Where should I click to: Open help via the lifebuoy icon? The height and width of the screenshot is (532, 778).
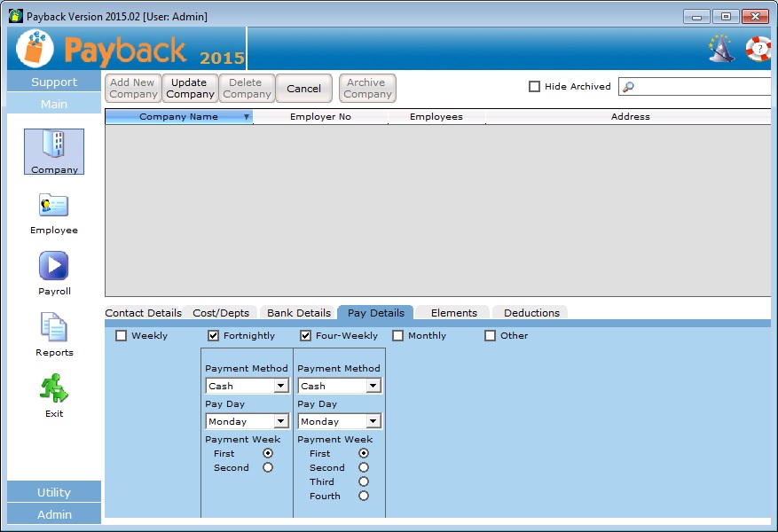pyautogui.click(x=758, y=48)
